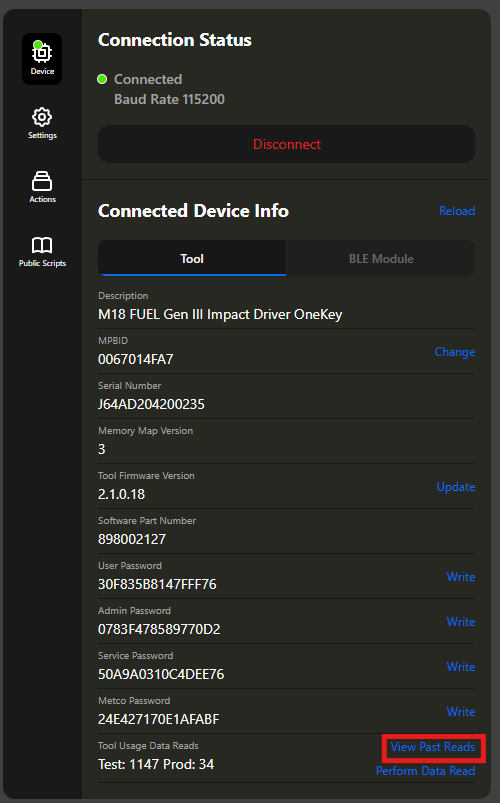Select Test: 1147 Prod: 34 text

tap(156, 765)
